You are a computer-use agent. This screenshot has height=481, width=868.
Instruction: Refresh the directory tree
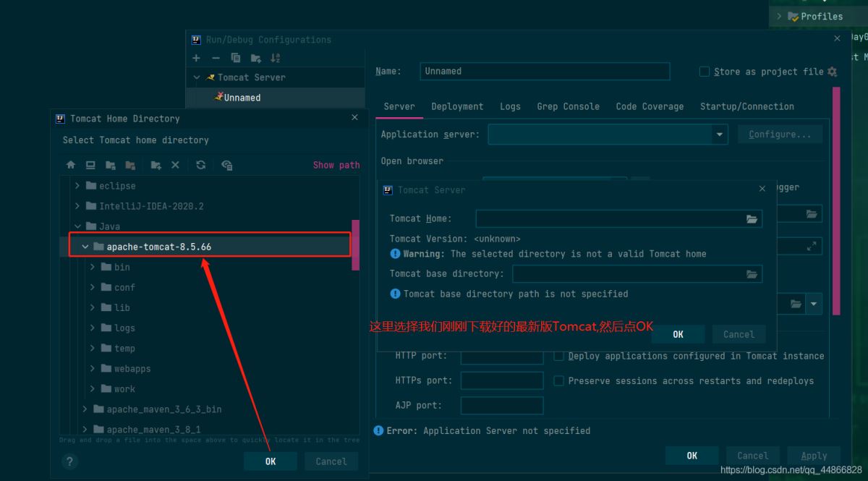(201, 165)
